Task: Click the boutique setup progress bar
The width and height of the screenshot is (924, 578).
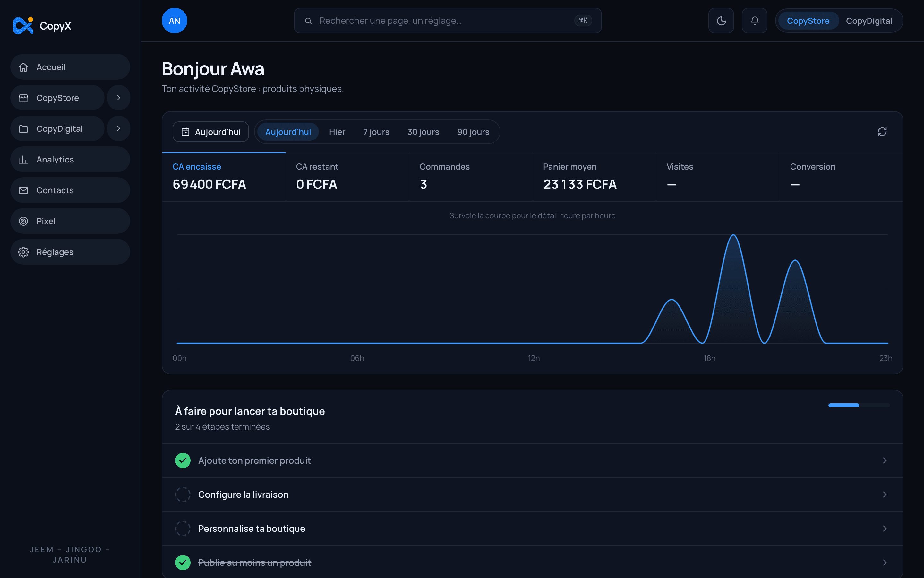Action: click(x=859, y=405)
